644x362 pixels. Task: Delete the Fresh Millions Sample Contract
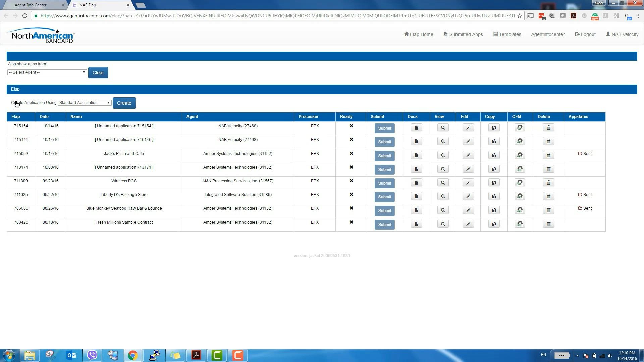click(x=548, y=224)
